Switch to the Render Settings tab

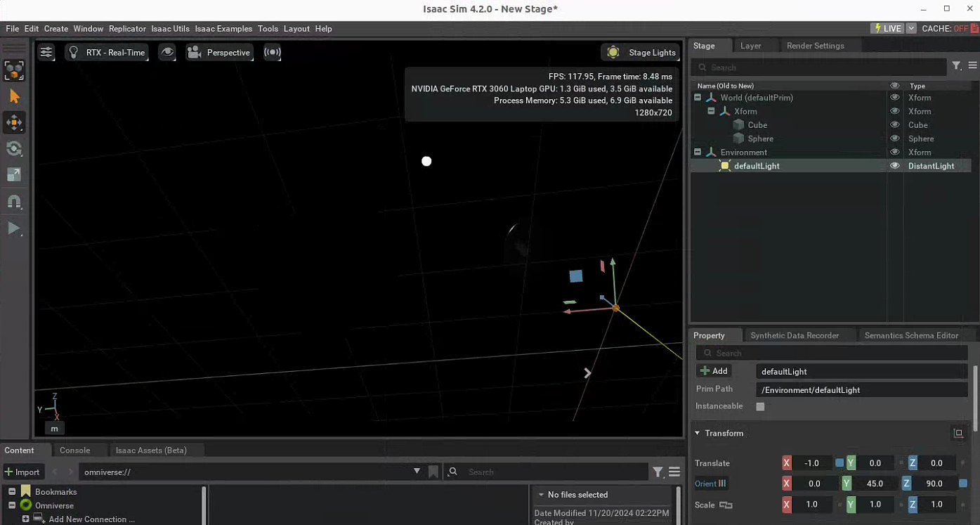(x=815, y=46)
